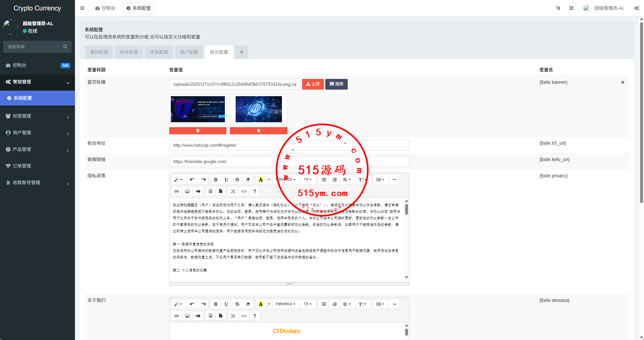This screenshot has height=340, width=644.
Task: Click the yellow font color swatch in About Us editor
Action: click(x=260, y=304)
